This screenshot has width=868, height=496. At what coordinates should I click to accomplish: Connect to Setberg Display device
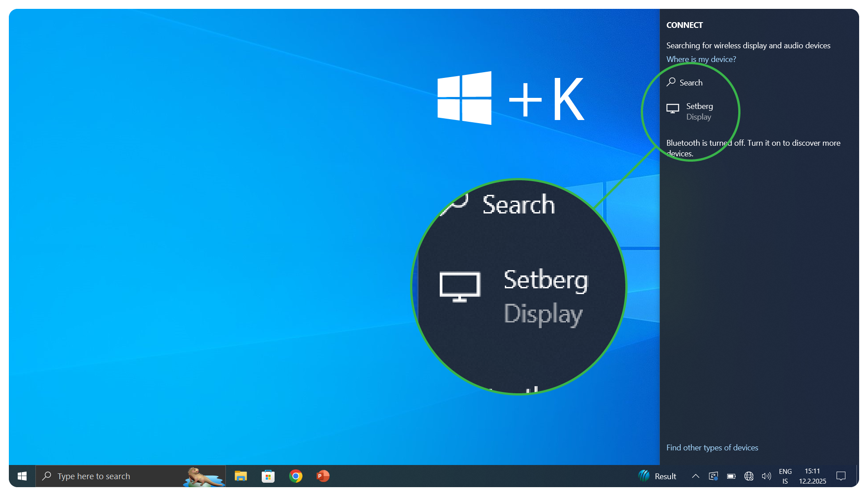point(759,112)
